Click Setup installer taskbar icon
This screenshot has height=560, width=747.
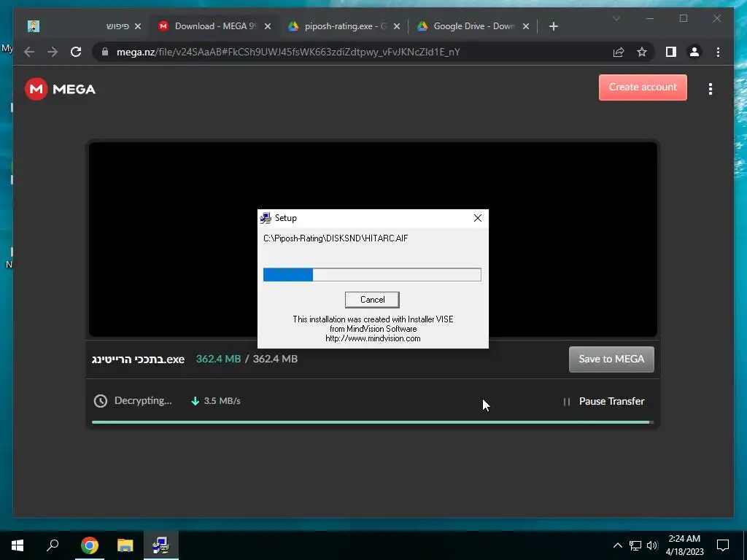(161, 545)
